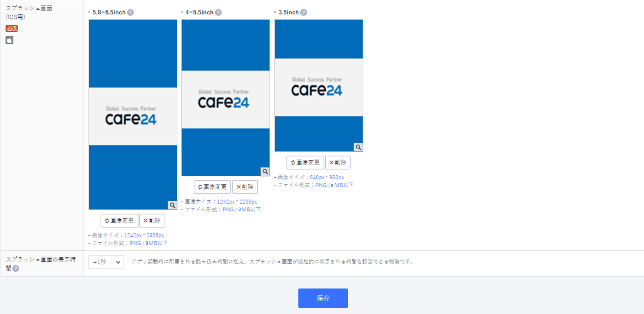Select the 4~5.5inch splash thumbnail
Screen dimensions: 644x314
point(226,98)
